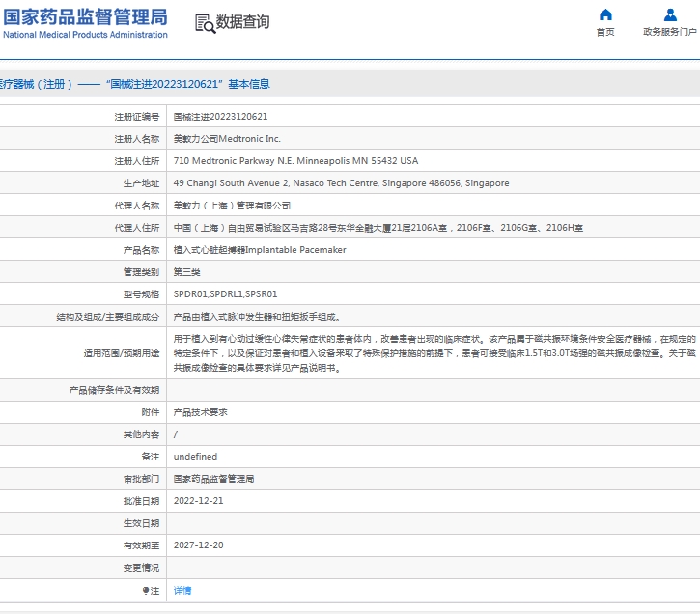Click the model value SPDR01,SPDRL1,SPSR01

[x=225, y=294]
